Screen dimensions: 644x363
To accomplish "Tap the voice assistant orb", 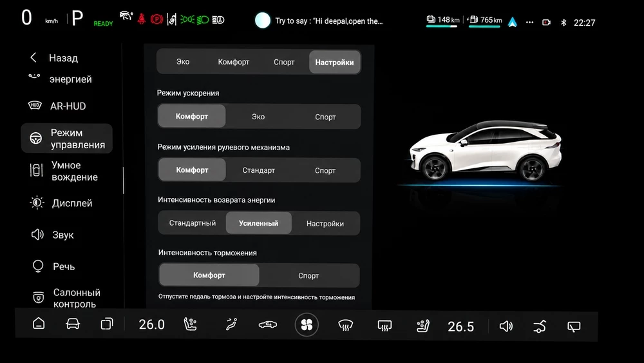I will pyautogui.click(x=263, y=21).
